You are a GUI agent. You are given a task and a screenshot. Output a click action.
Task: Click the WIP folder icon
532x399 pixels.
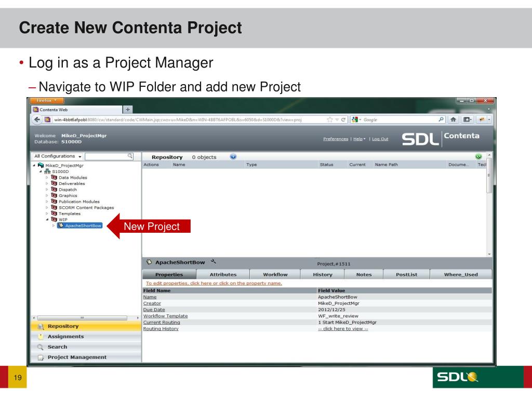tap(54, 219)
